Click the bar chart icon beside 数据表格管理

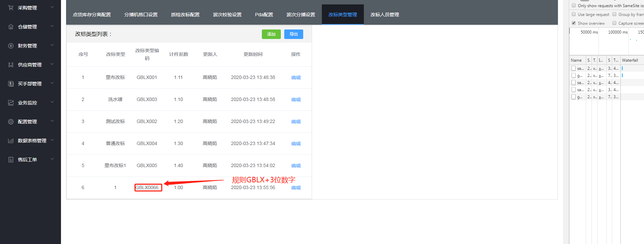[x=11, y=141]
